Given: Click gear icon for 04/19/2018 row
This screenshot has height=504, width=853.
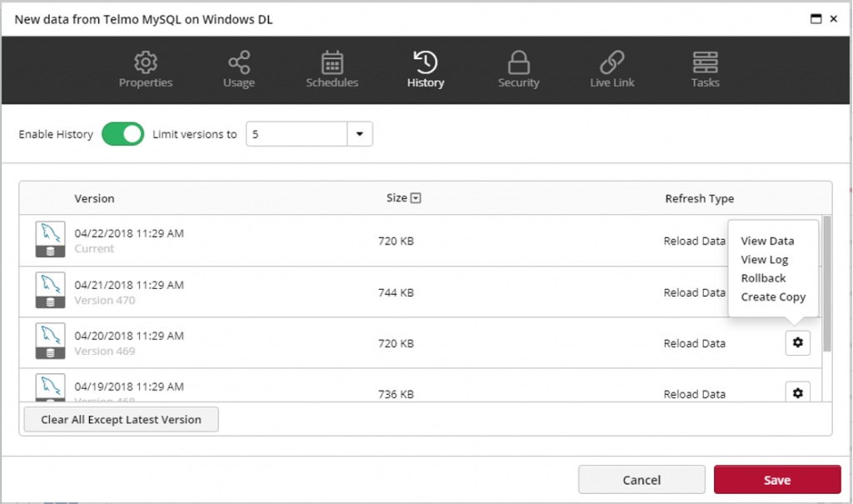Looking at the screenshot, I should pyautogui.click(x=797, y=392).
